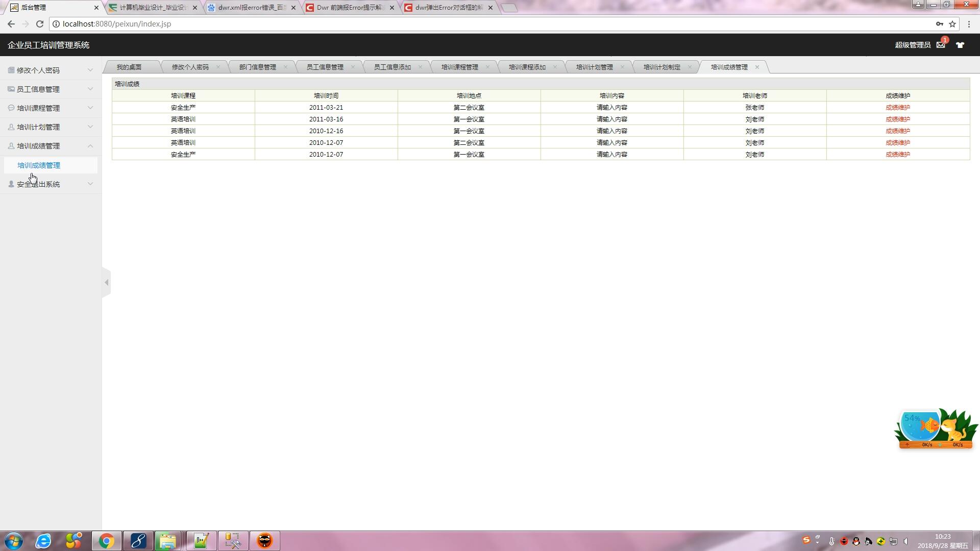
Task: Click 成绩维护 for 安全生产 2010-12-07
Action: pos(898,155)
